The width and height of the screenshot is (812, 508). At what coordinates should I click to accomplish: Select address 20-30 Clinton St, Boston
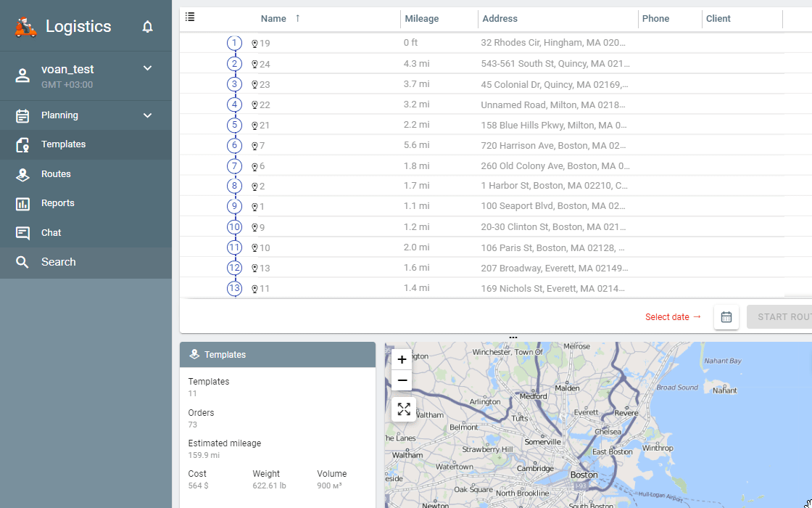click(553, 226)
